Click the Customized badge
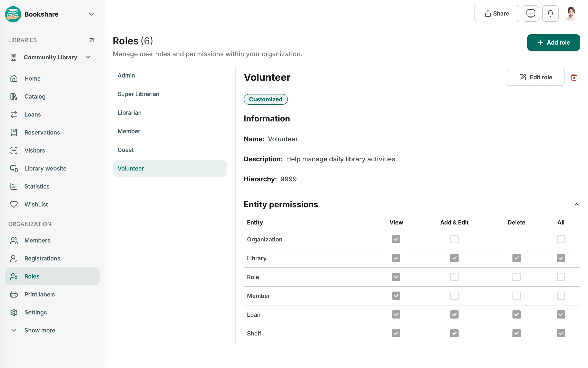588x368 pixels. pyautogui.click(x=266, y=99)
